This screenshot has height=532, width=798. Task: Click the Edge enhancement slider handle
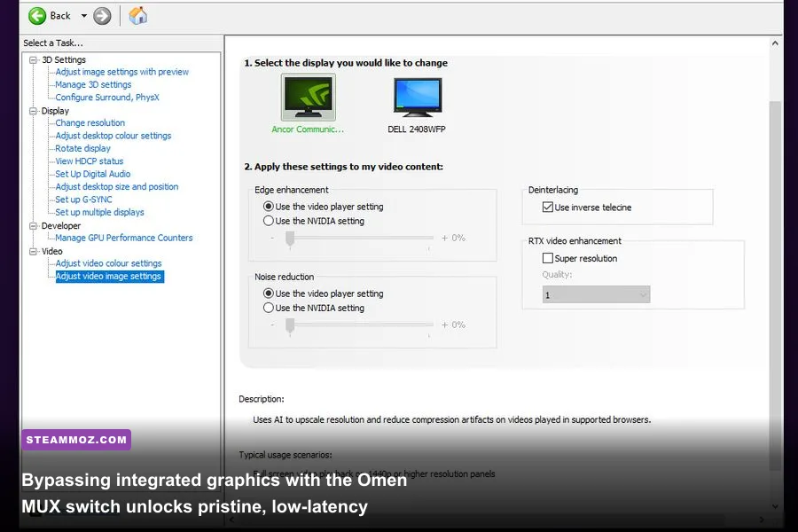[290, 239]
